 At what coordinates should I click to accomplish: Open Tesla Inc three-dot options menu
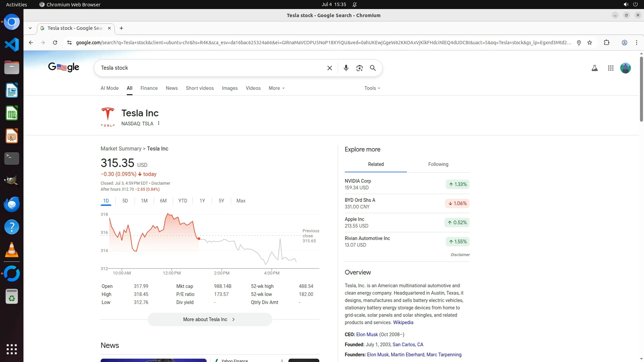click(159, 123)
